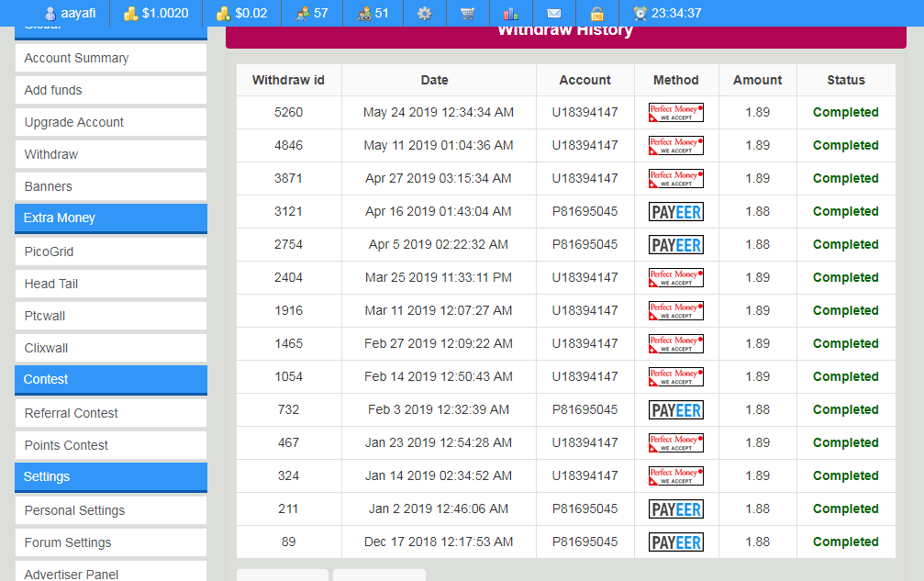Open Account Summary in sidebar
Image resolution: width=924 pixels, height=581 pixels.
coord(111,58)
